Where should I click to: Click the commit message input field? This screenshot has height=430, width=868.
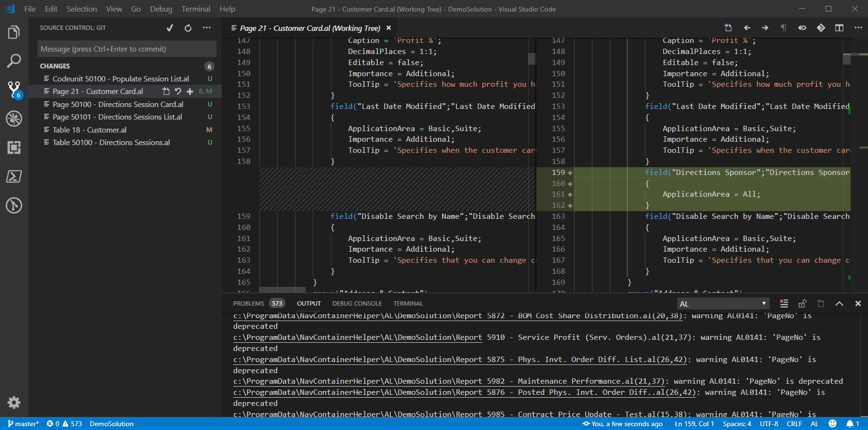[x=127, y=49]
